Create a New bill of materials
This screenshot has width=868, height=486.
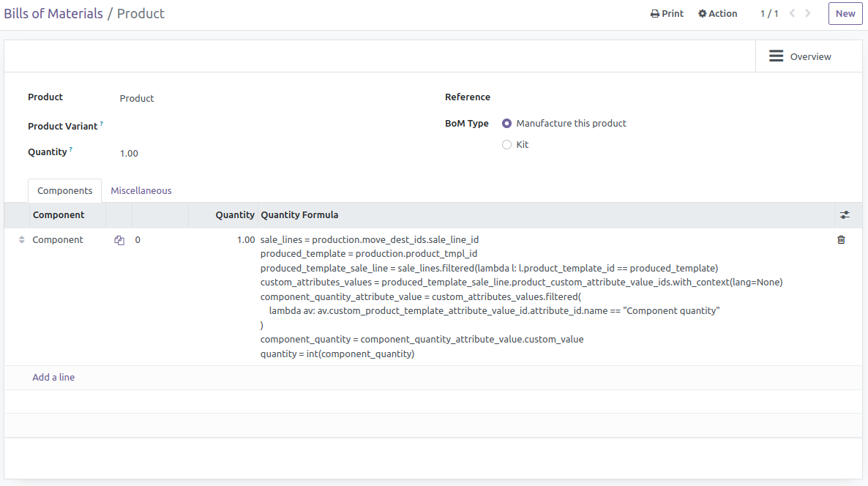click(x=845, y=14)
